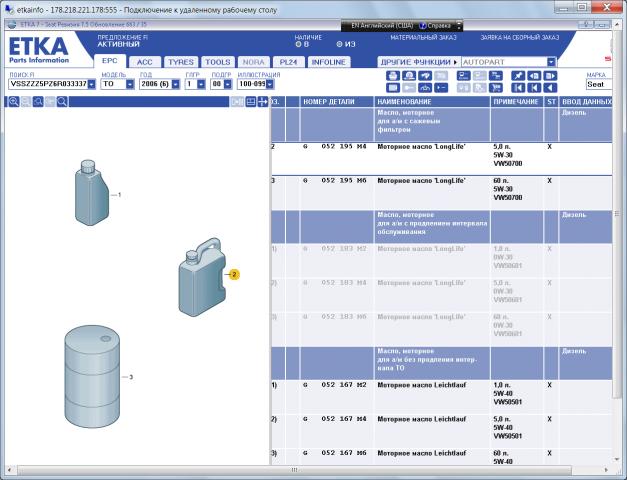Screen dimensions: 627x480
Task: Click the vertical scrollbar of the parts table
Action: pyautogui.click(x=617, y=214)
